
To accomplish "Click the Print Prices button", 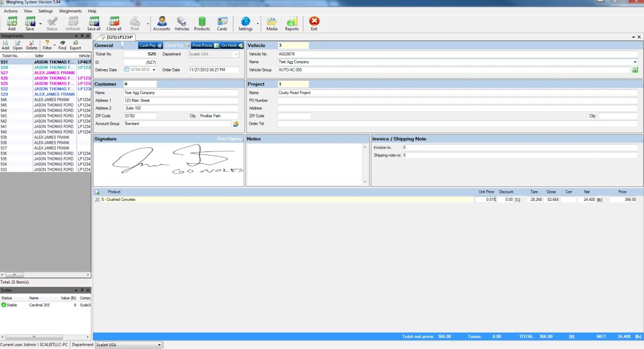I will (x=205, y=46).
